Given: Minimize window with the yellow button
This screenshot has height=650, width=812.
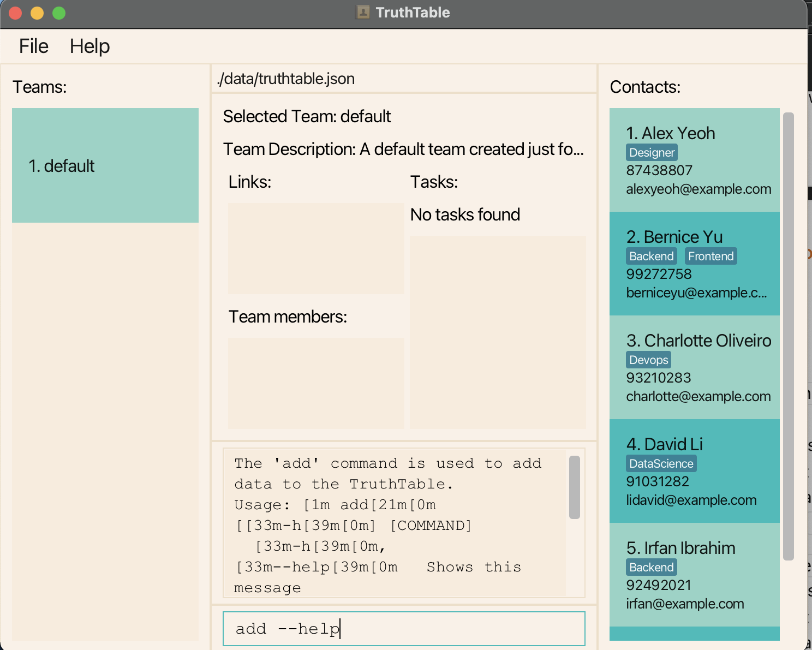Looking at the screenshot, I should point(37,13).
